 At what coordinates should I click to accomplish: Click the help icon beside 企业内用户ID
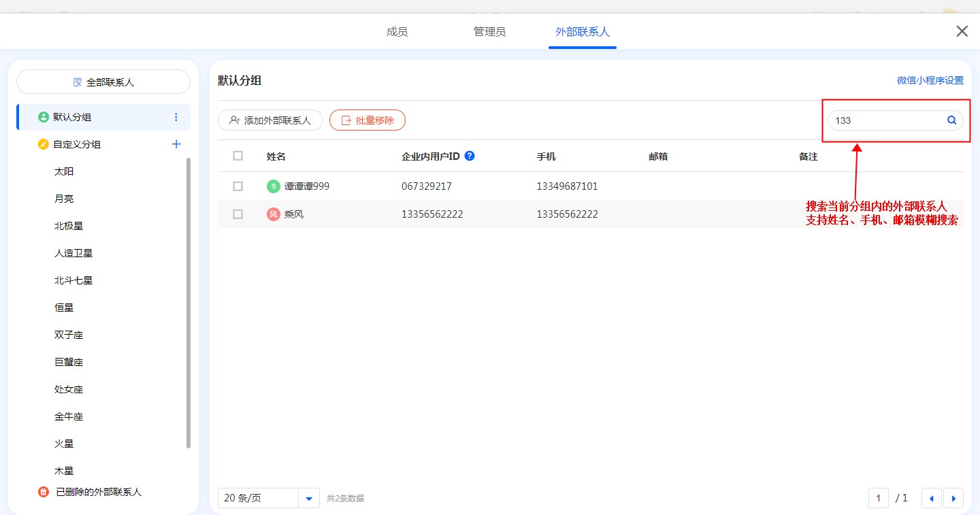pyautogui.click(x=470, y=156)
